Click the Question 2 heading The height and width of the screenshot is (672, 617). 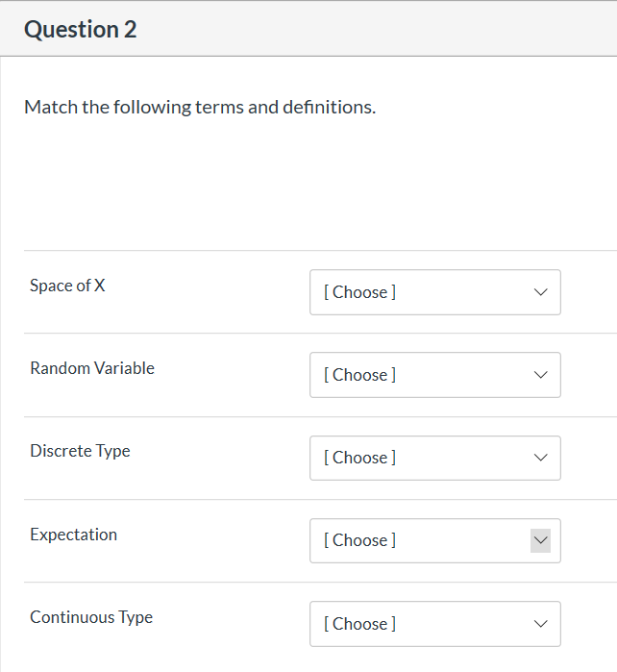point(80,30)
